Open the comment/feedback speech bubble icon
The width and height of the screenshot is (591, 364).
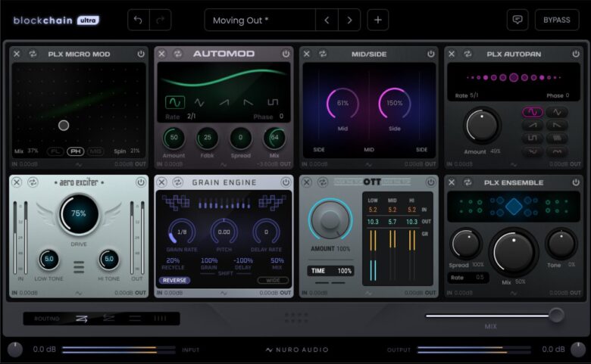click(x=518, y=20)
